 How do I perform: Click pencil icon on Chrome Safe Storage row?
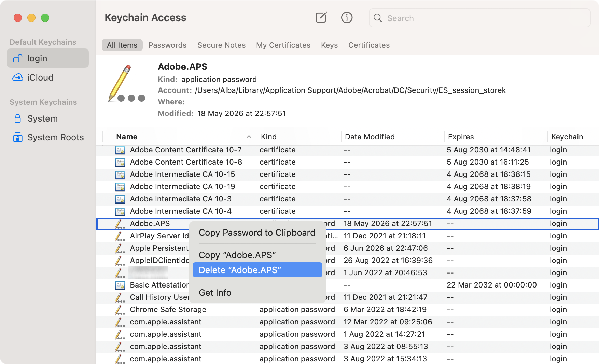120,310
